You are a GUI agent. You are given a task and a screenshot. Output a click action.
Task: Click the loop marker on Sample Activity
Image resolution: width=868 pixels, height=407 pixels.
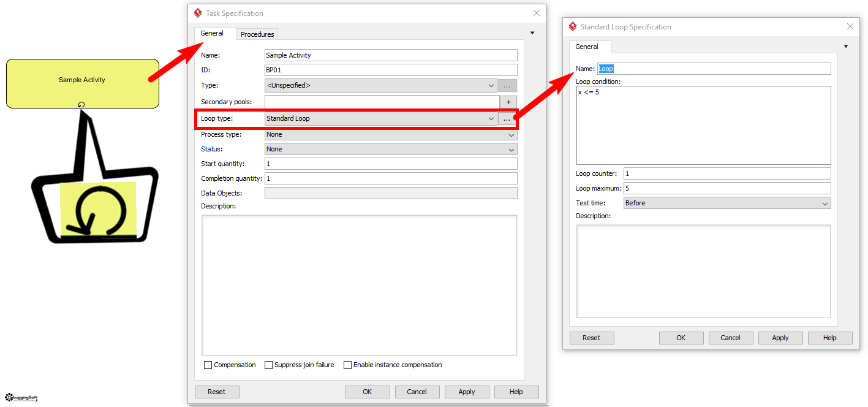pyautogui.click(x=81, y=104)
